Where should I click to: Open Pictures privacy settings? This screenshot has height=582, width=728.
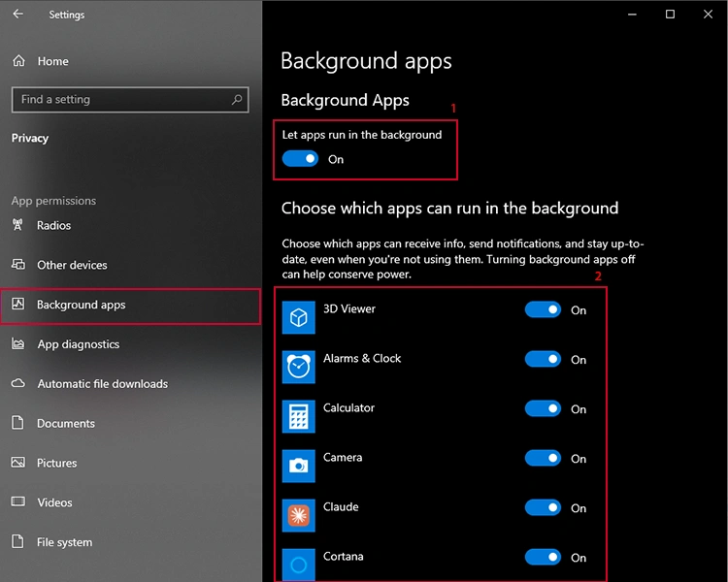coord(130,463)
